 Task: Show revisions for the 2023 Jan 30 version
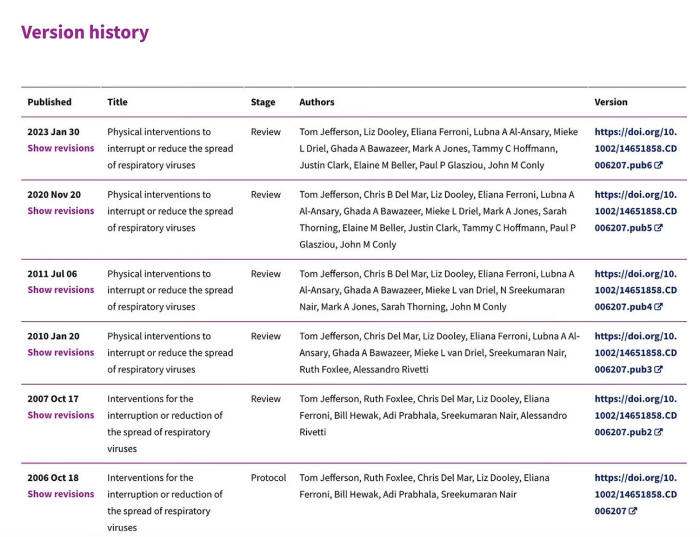[x=61, y=148]
